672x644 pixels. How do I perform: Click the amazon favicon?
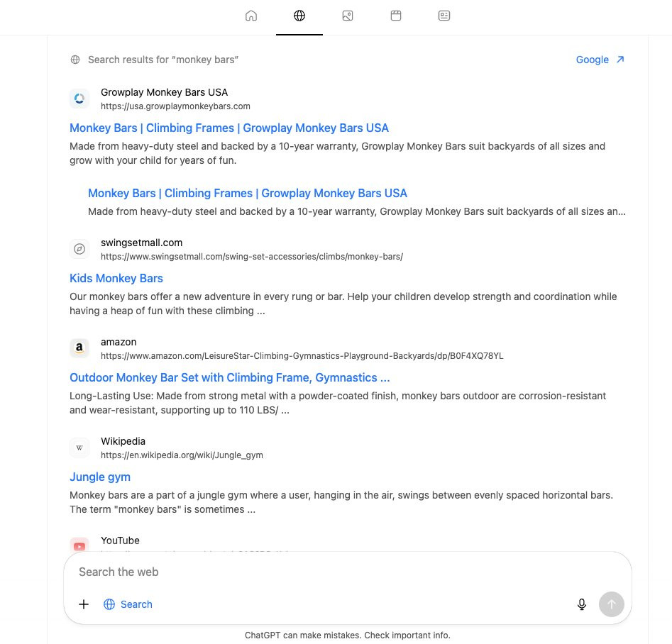tap(79, 348)
